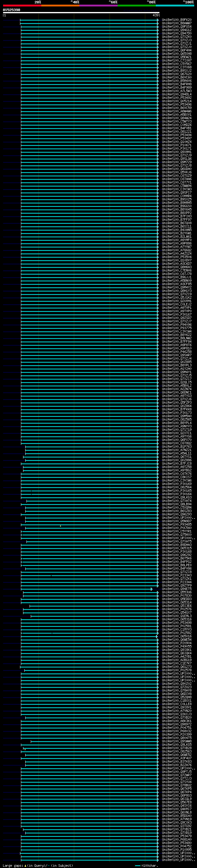Click the white query sequence bar

point(81,12)
